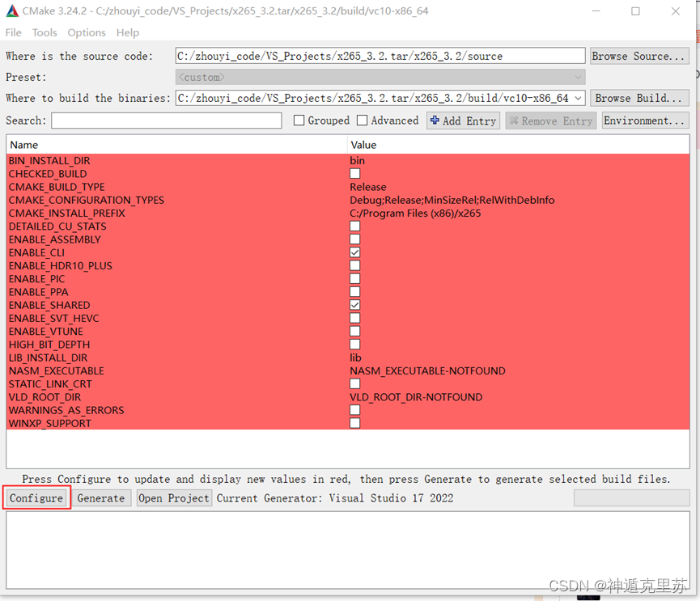Viewport: 700px width, 601px height.
Task: Open the Help menu
Action: pos(128,32)
